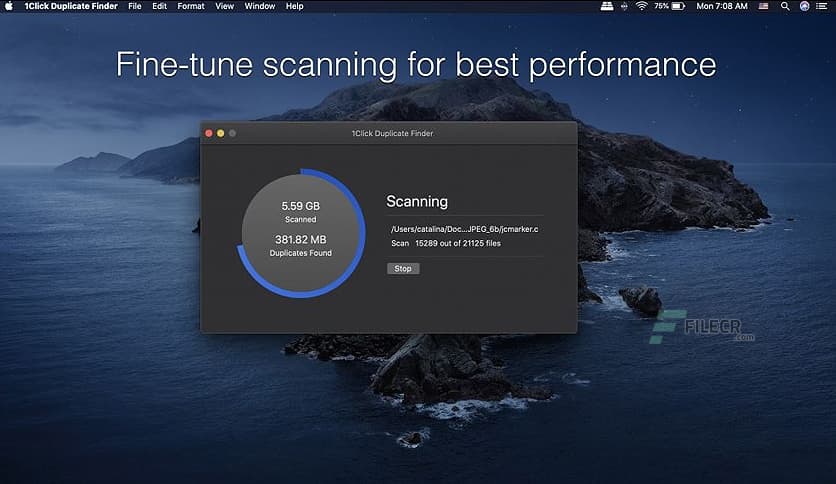Click the circular blue scan progress ring
The image size is (836, 484).
click(301, 233)
